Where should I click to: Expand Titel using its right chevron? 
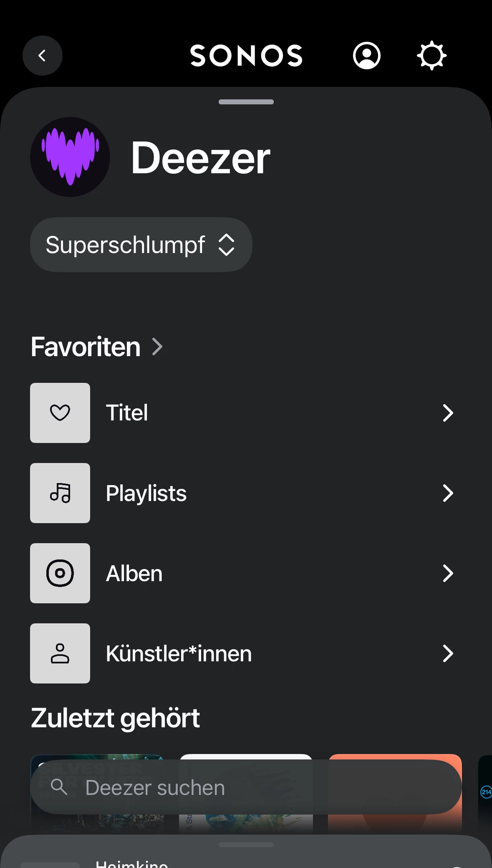(x=448, y=413)
